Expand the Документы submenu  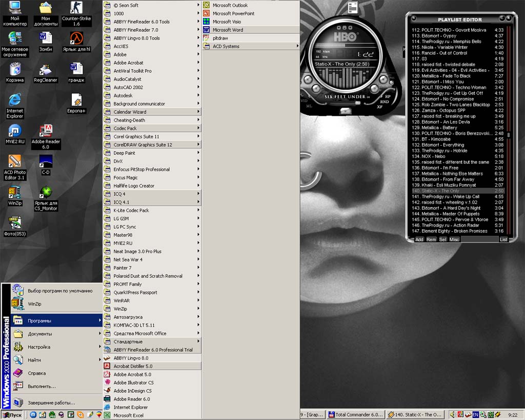[x=56, y=333]
